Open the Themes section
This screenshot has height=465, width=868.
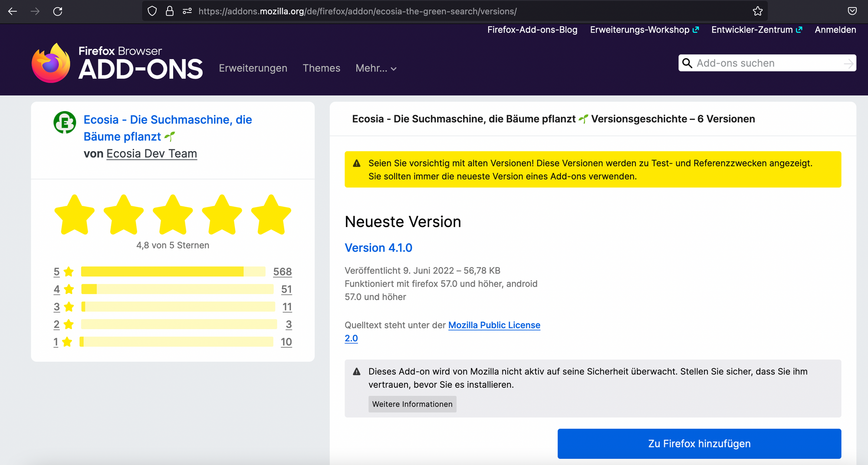coord(322,68)
